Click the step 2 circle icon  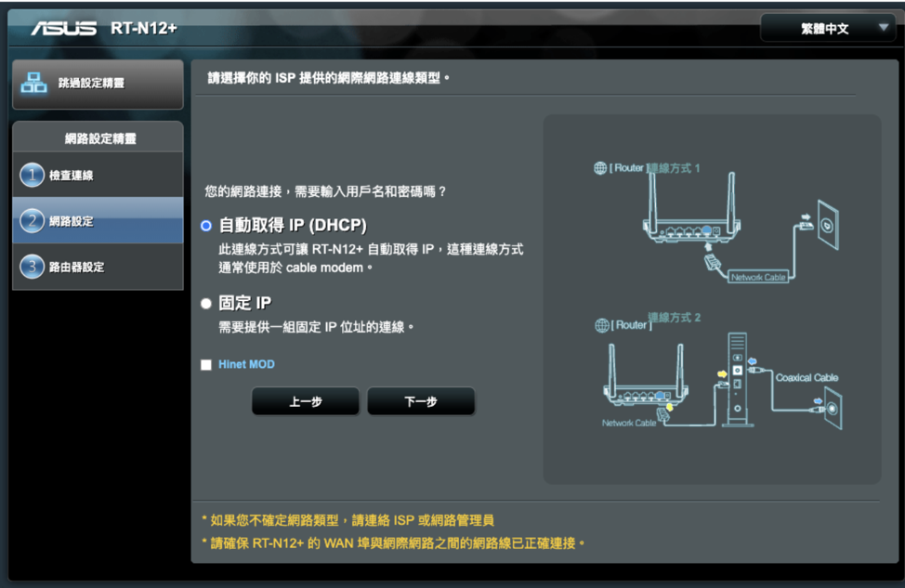pos(33,220)
